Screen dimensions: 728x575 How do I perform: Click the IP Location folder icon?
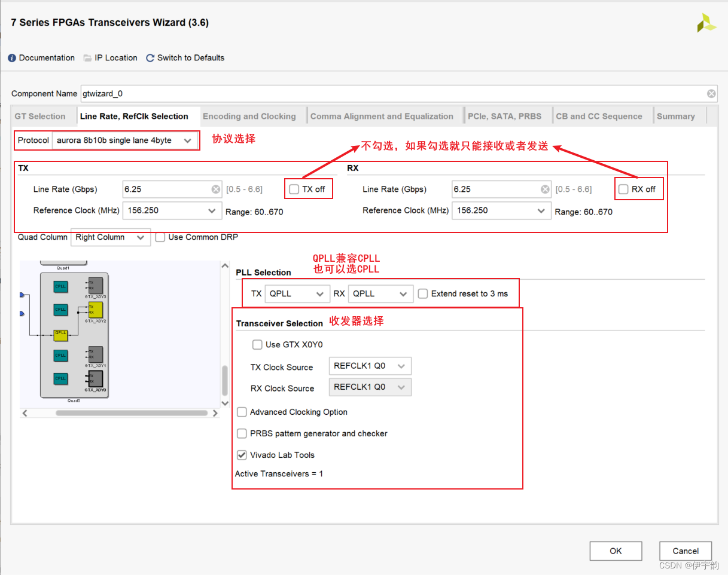click(87, 58)
